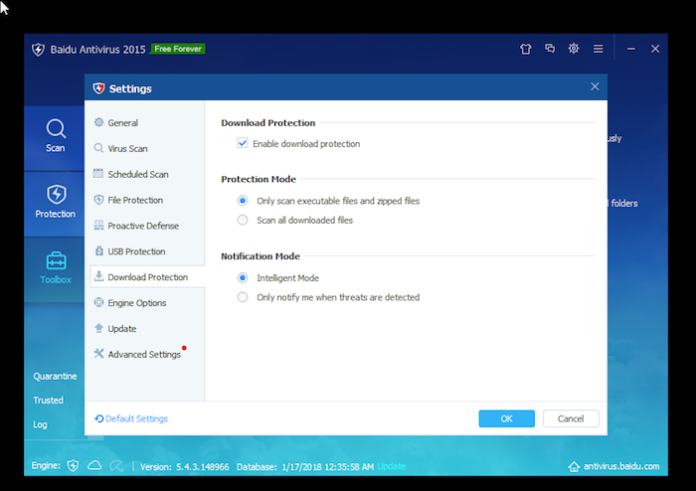Open Trusted list in main window
The width and height of the screenshot is (696, 491).
[48, 400]
